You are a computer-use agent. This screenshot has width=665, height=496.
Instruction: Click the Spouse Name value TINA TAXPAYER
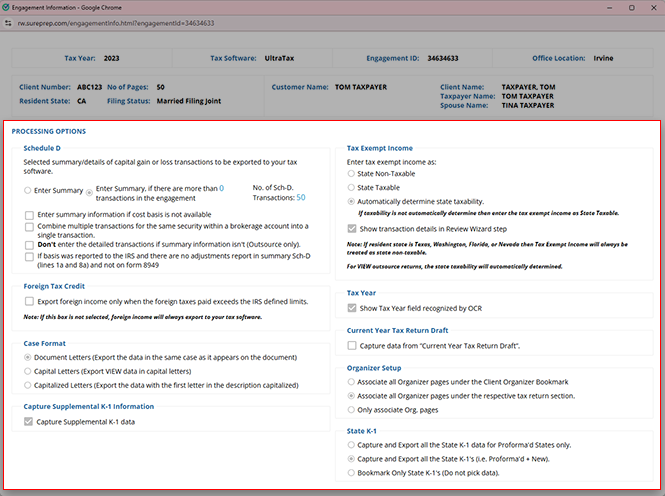(528, 106)
